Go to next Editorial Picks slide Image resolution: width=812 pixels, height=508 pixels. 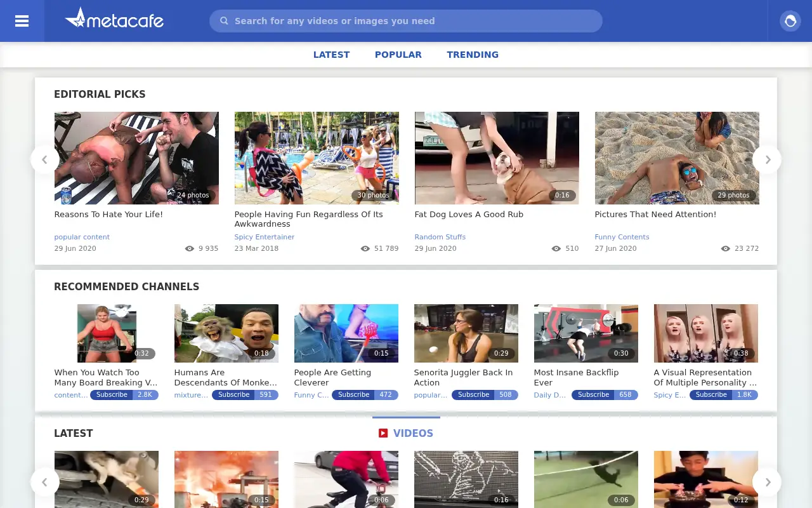tap(767, 159)
